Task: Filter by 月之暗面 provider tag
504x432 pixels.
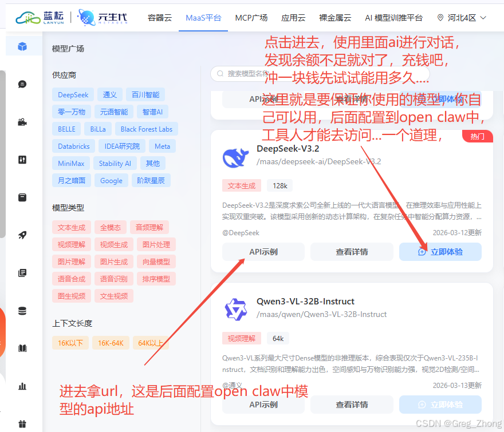Action: [x=72, y=180]
